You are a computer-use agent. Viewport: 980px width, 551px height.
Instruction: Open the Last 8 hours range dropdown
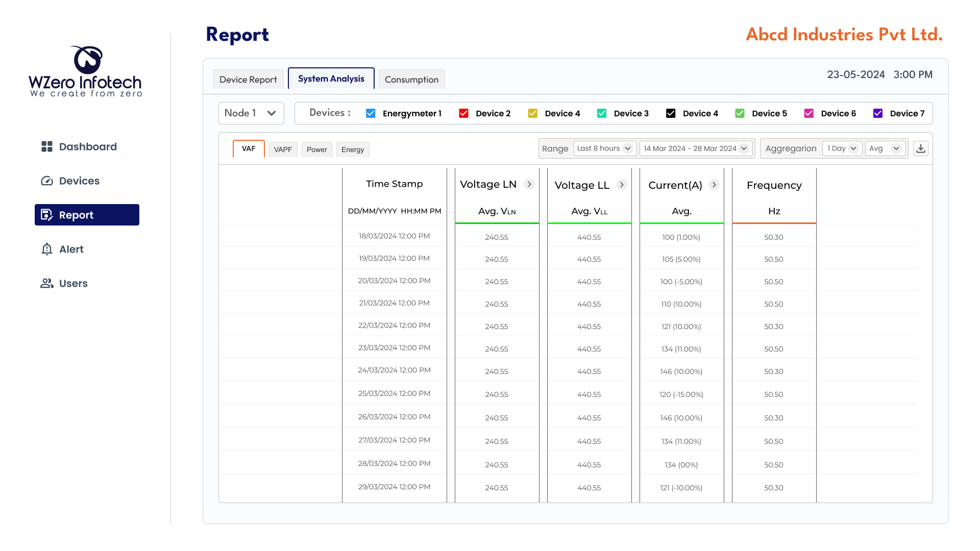tap(605, 148)
